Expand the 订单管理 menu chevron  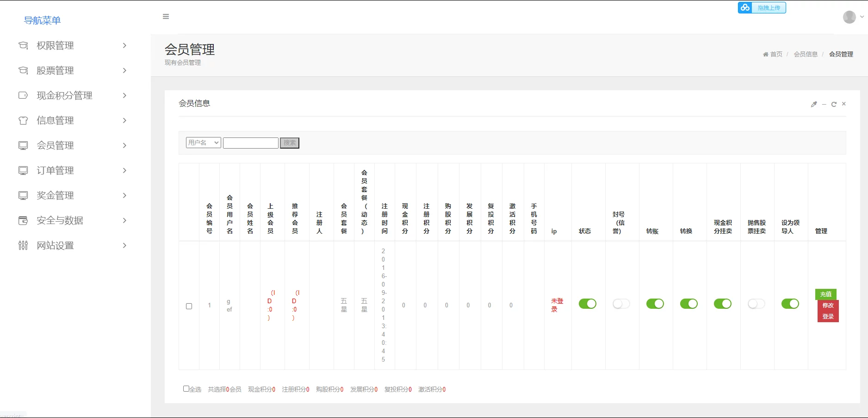point(124,170)
